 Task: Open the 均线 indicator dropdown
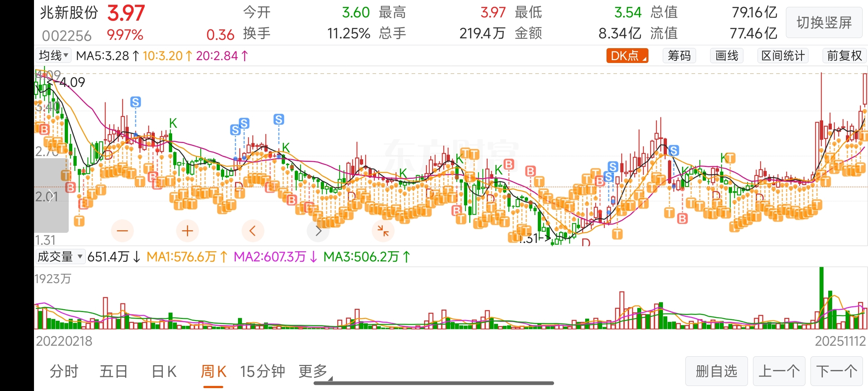tap(54, 56)
